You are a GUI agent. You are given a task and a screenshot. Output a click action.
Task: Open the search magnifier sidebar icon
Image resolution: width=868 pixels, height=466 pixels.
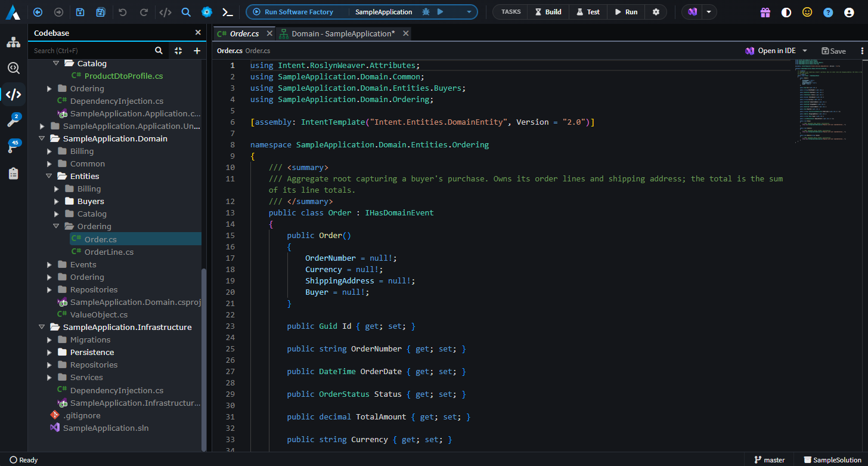(13, 68)
